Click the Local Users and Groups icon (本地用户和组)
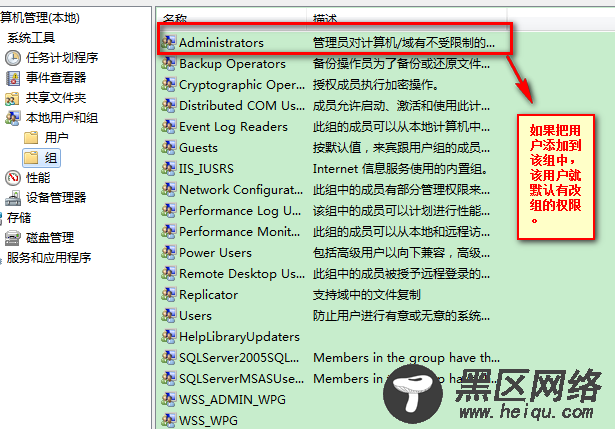The image size is (615, 429). click(13, 118)
